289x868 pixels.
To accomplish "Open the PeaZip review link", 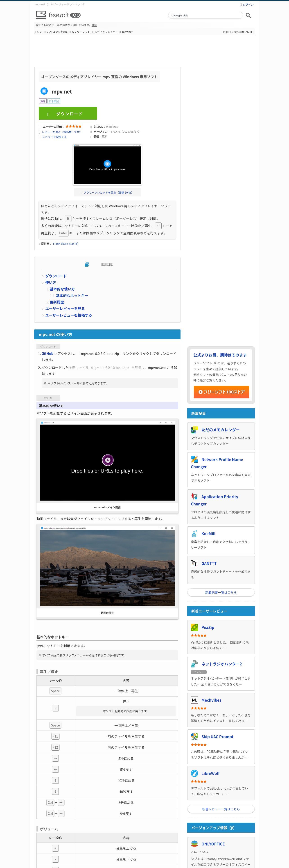I will tap(208, 627).
